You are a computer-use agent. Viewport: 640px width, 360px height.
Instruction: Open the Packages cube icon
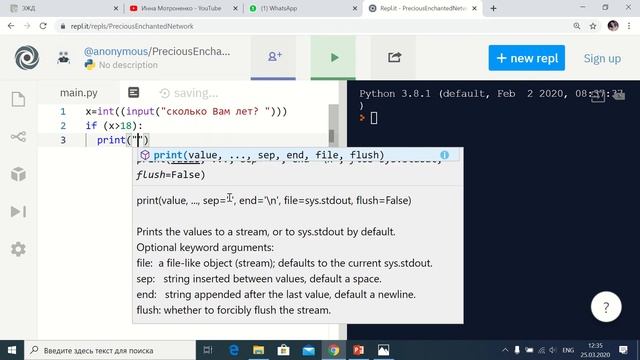(18, 174)
